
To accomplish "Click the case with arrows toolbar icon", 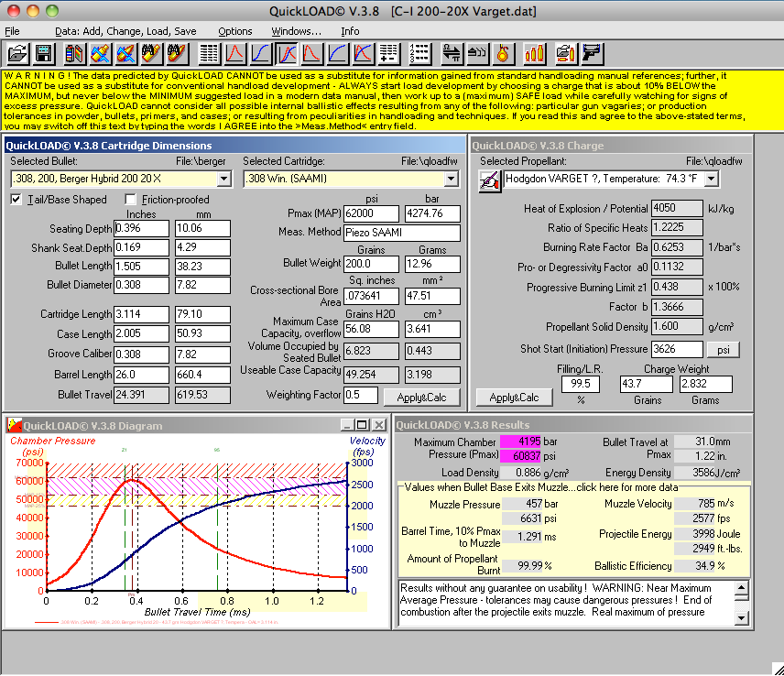I will pyautogui.click(x=477, y=53).
